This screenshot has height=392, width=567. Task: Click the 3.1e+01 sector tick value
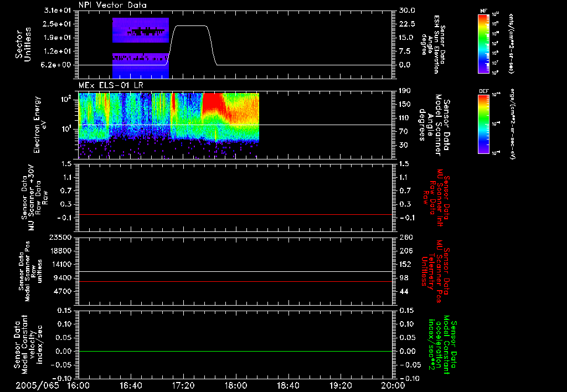pos(57,11)
